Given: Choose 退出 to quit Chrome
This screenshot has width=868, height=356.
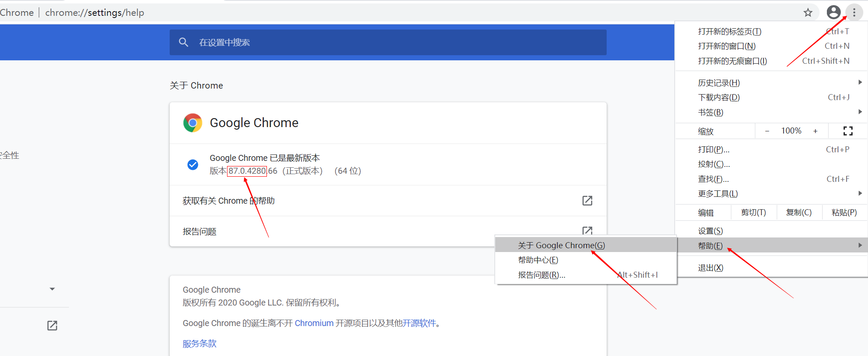Looking at the screenshot, I should click(x=771, y=268).
